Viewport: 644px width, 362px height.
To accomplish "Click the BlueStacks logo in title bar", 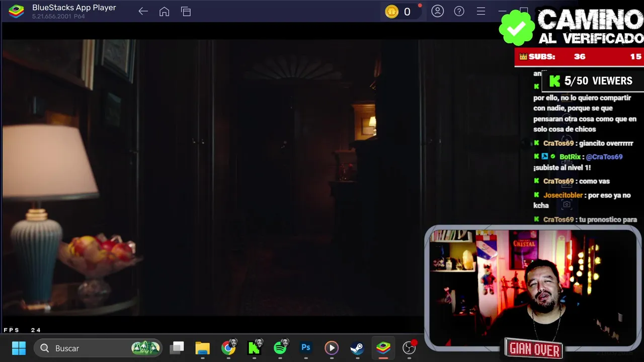I will coord(16,11).
